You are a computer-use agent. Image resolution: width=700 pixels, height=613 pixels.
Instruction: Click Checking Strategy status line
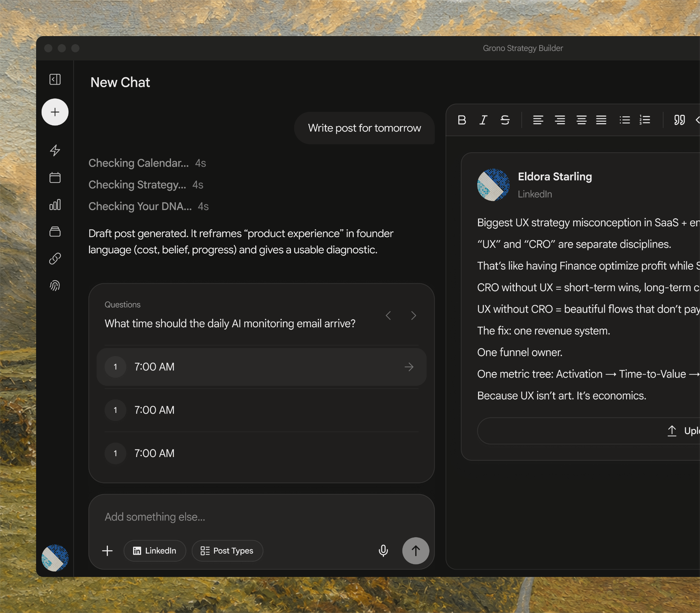pyautogui.click(x=146, y=185)
